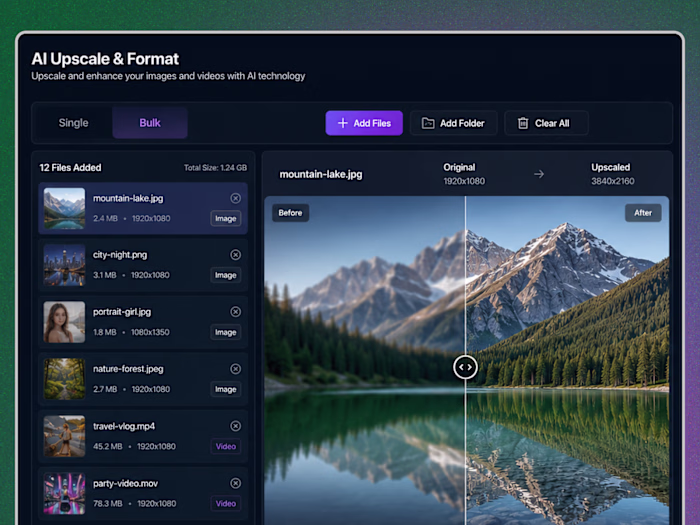Click the Original 1920x1080 resolution value
The width and height of the screenshot is (700, 525).
point(464,181)
